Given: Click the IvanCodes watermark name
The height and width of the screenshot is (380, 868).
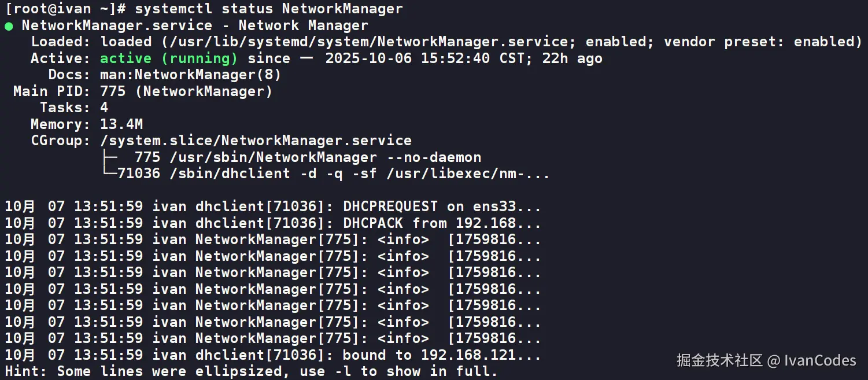Looking at the screenshot, I should (820, 360).
